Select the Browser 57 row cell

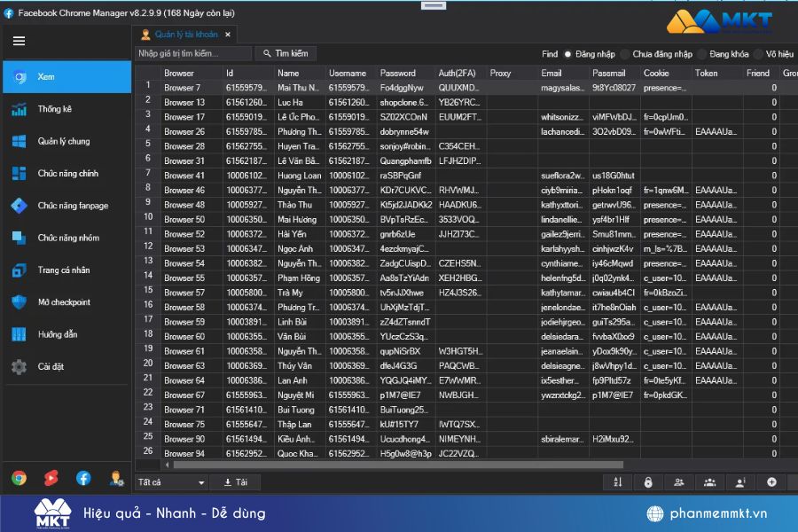192,293
